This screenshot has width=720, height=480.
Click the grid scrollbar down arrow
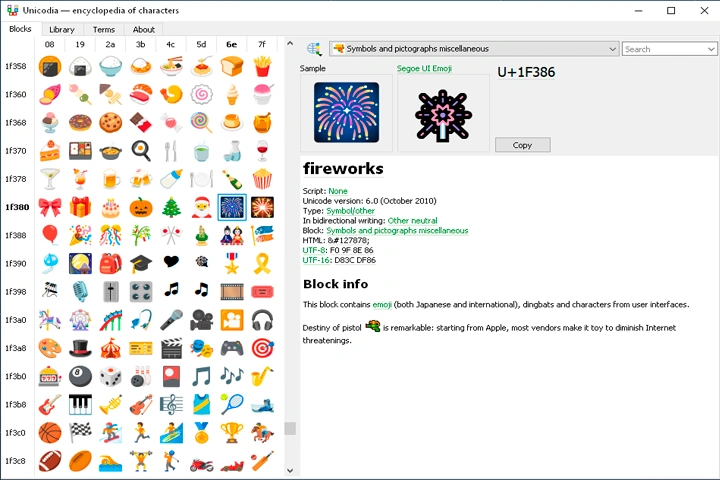(x=290, y=470)
